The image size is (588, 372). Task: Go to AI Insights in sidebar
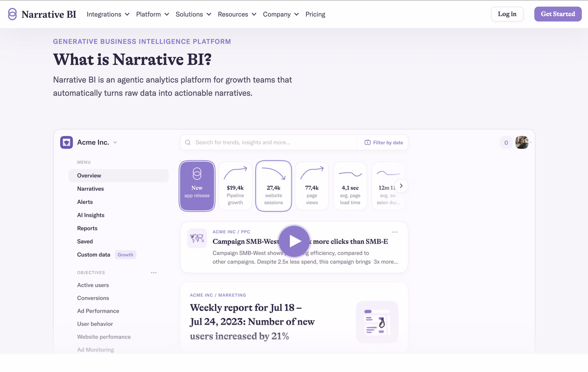[91, 215]
